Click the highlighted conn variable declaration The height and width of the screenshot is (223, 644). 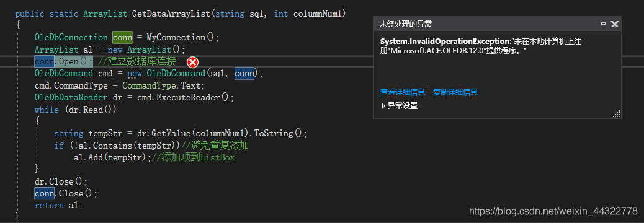[122, 37]
